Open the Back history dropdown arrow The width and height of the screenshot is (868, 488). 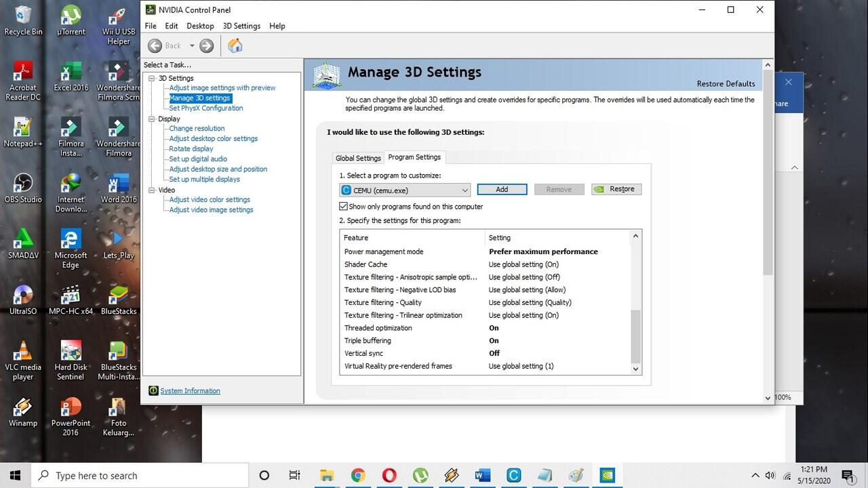click(192, 45)
